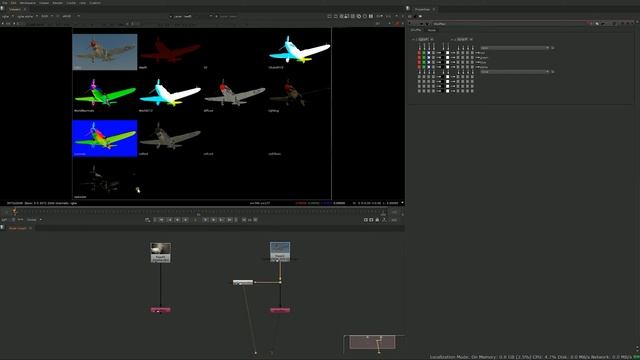Click the blue-background airplane thumbnail
The height and width of the screenshot is (360, 640).
105,138
